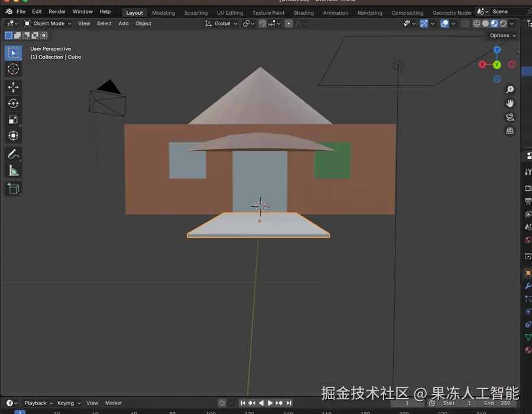Open Playback dropdown in timeline
The height and width of the screenshot is (414, 532).
(38, 403)
